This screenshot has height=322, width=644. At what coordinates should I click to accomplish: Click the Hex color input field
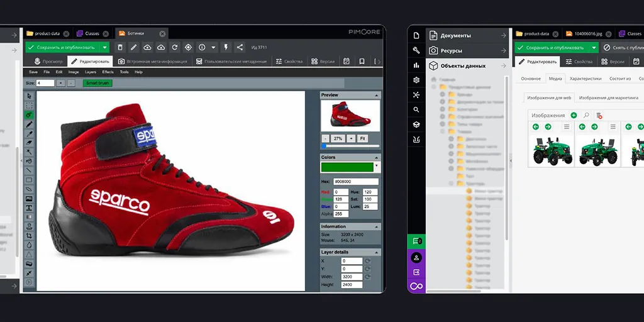356,182
